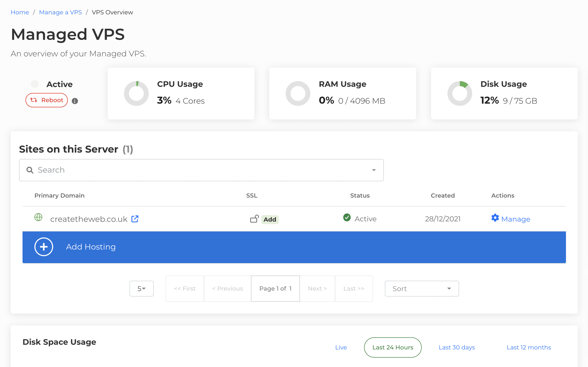This screenshot has height=367, width=588.
Task: Select Last 30 days time range
Action: (x=457, y=347)
